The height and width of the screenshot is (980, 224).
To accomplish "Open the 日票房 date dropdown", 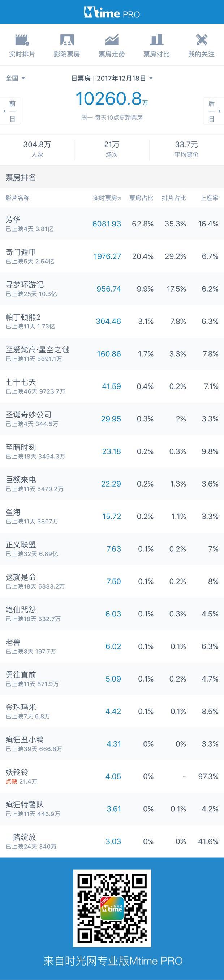I will pyautogui.click(x=112, y=78).
